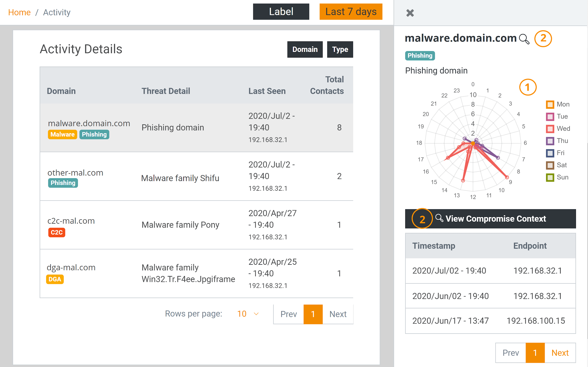Screen dimensions: 588x367
Task: Close the domain details side panel
Action: 410,13
